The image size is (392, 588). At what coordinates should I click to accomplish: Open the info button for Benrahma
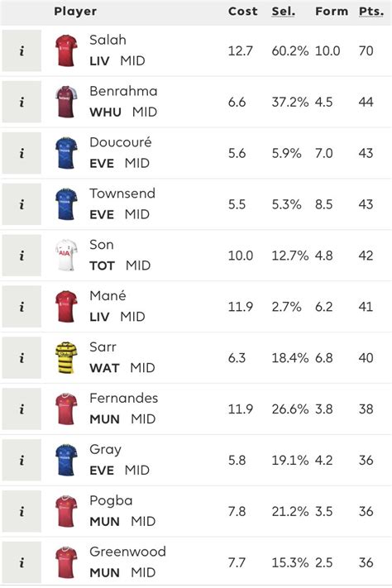(x=22, y=102)
